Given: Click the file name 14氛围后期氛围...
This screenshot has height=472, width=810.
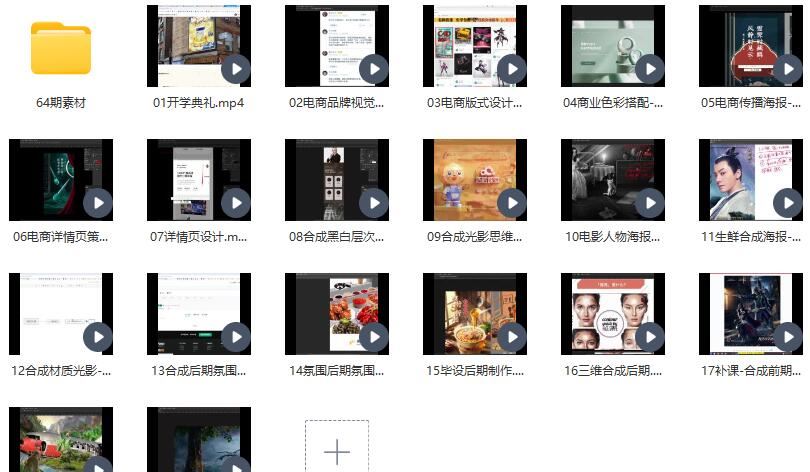Looking at the screenshot, I should tap(336, 370).
